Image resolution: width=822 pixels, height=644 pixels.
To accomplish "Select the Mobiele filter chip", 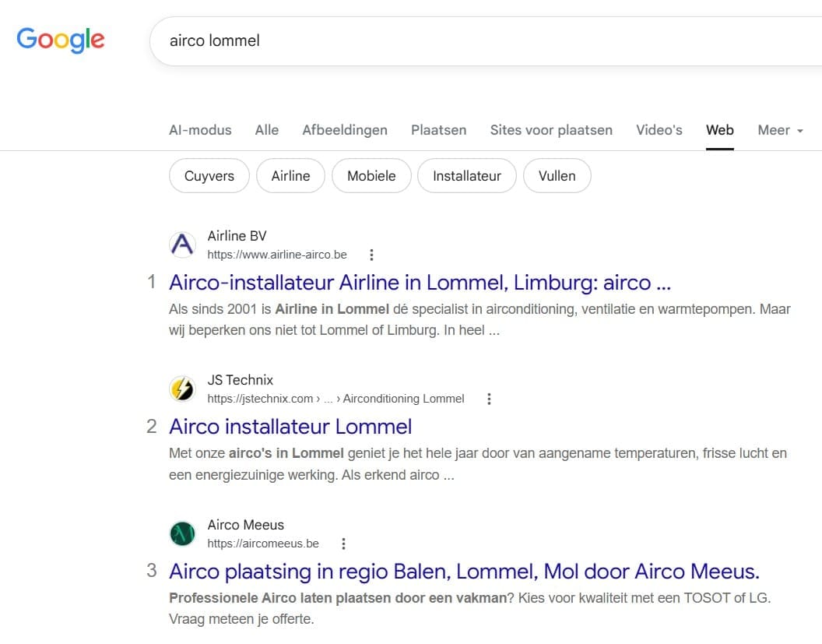I will coord(371,176).
